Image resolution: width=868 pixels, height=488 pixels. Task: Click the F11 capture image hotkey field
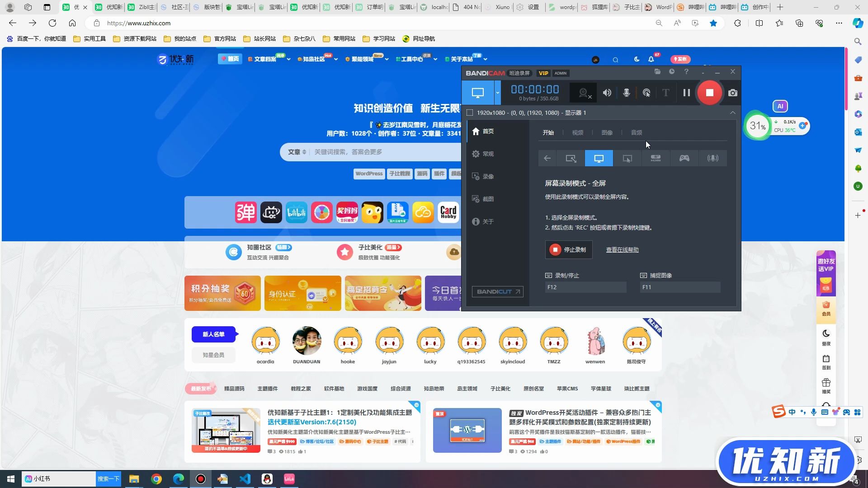click(680, 287)
